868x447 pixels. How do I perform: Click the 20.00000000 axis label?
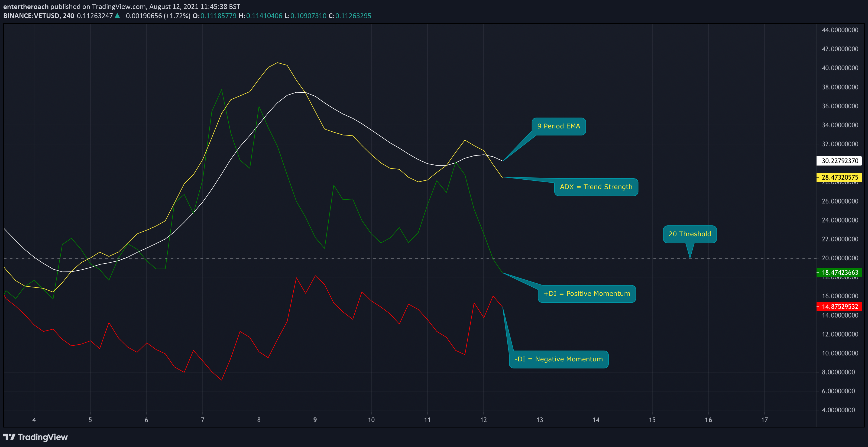coord(840,258)
